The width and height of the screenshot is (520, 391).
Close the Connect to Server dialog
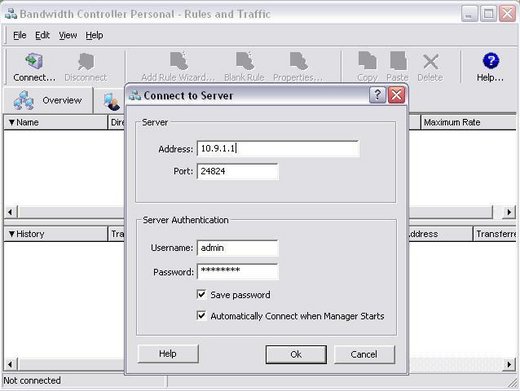tap(396, 95)
